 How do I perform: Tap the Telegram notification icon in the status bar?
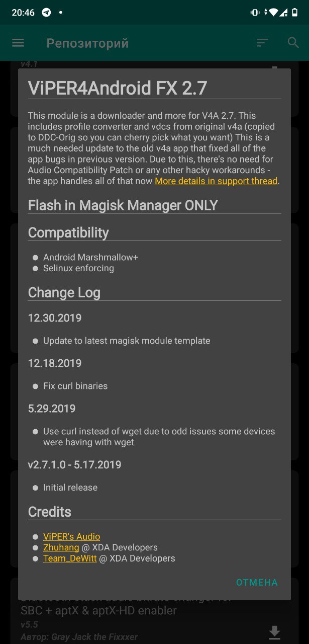[46, 12]
